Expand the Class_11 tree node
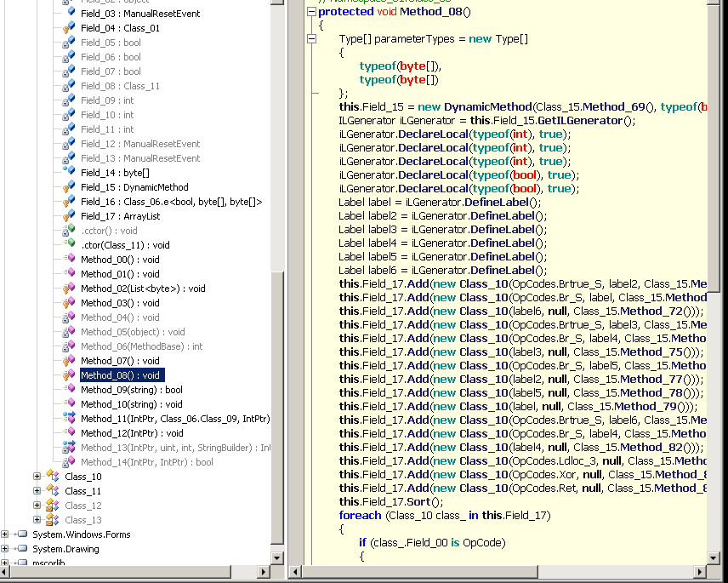The width and height of the screenshot is (728, 583). pyautogui.click(x=37, y=491)
